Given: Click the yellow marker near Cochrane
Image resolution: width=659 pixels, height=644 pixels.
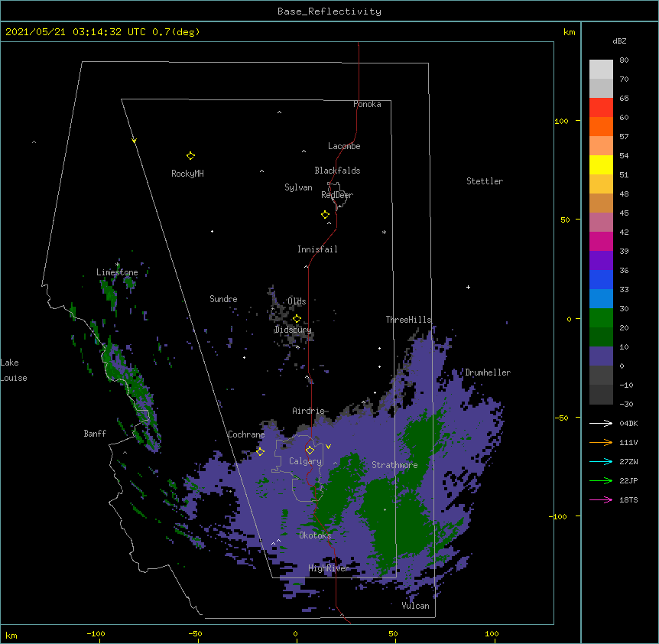Looking at the screenshot, I should tap(260, 452).
